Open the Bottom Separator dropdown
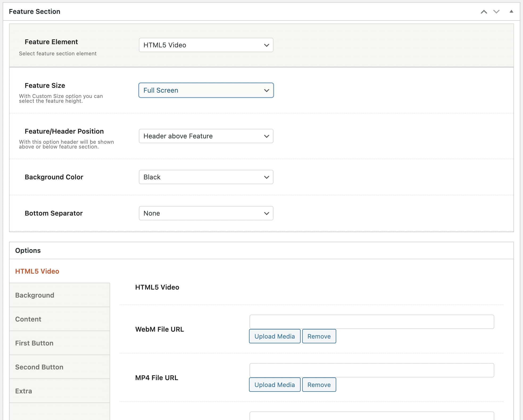 point(206,213)
